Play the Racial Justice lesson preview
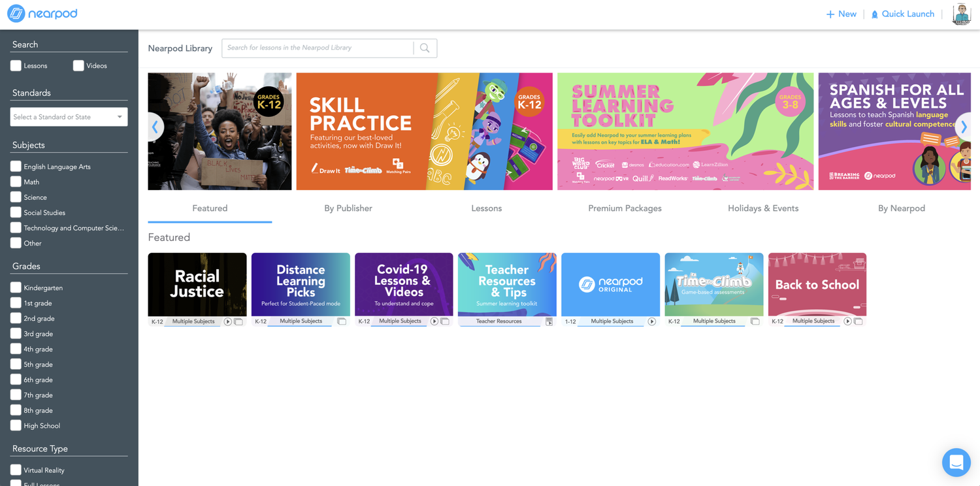 [x=228, y=321]
